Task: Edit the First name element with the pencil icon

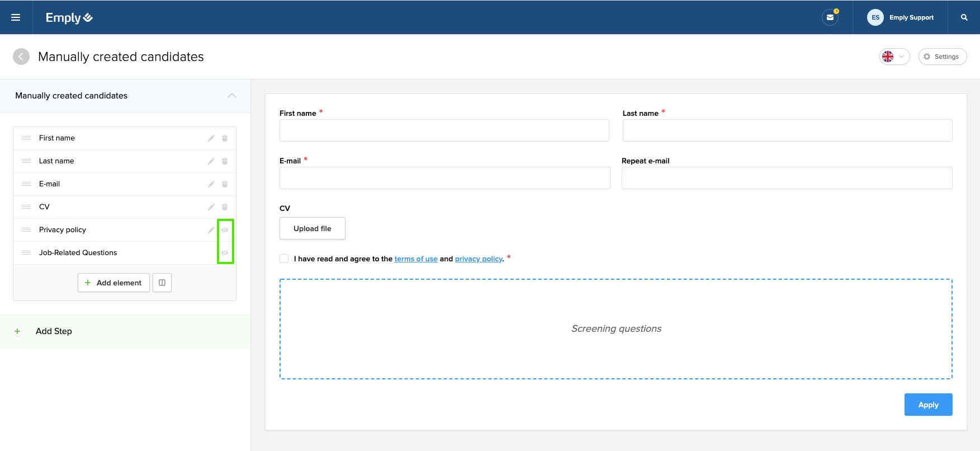Action: pyautogui.click(x=211, y=138)
